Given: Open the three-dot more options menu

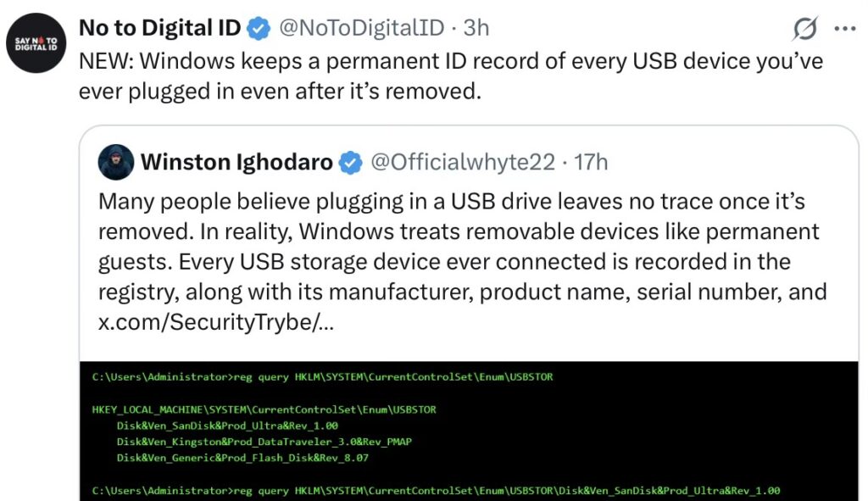Looking at the screenshot, I should pos(845,28).
